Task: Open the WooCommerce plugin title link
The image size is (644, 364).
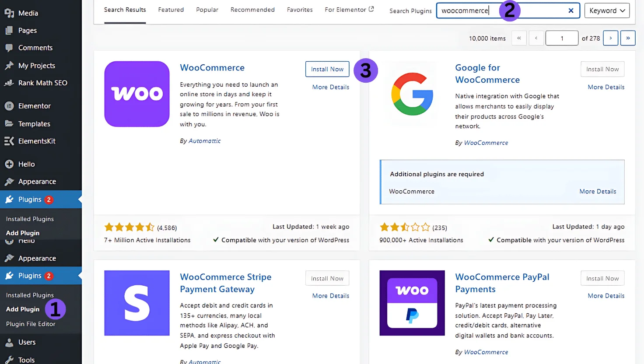Action: (x=212, y=68)
